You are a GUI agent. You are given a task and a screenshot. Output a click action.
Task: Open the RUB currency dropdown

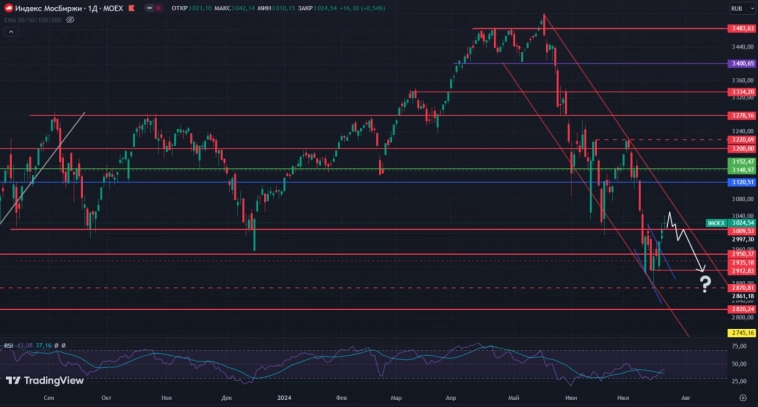(x=738, y=8)
